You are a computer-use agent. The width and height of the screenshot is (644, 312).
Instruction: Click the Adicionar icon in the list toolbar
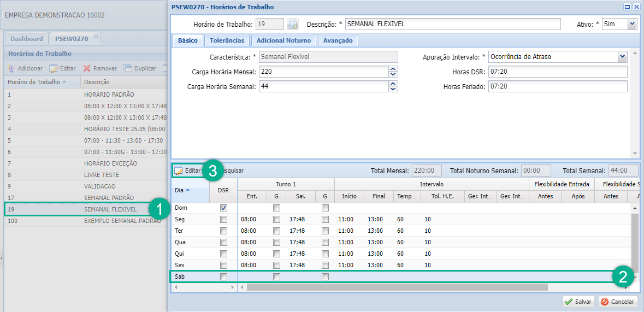(x=11, y=69)
